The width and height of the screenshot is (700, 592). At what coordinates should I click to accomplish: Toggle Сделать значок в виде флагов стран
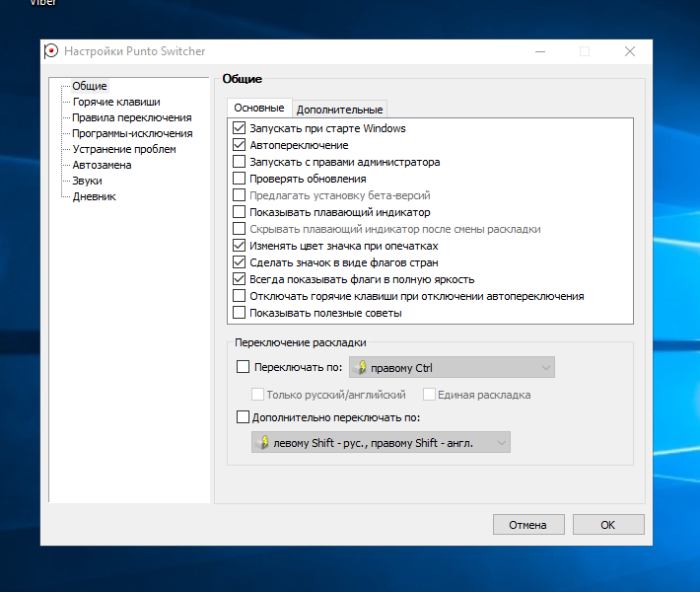coord(239,262)
